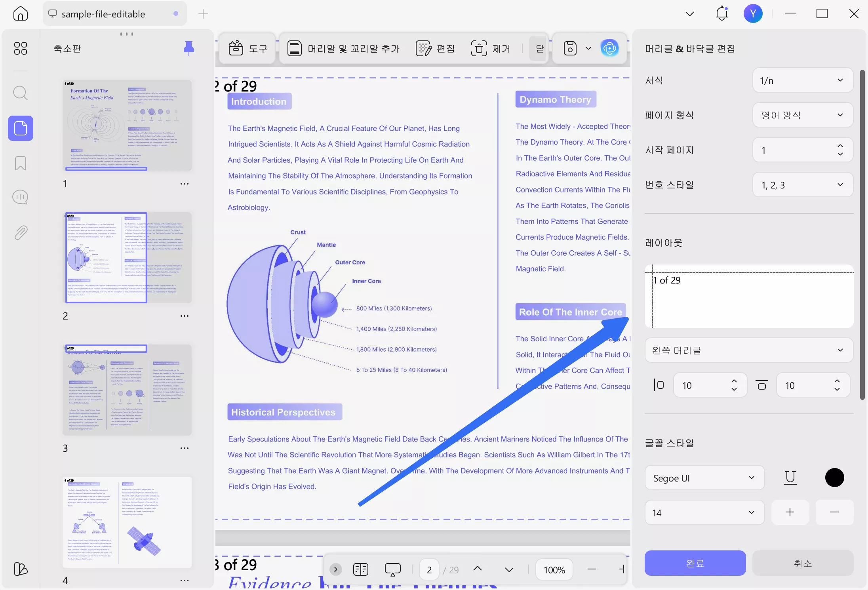Screen dimensions: 868x590
Task: Click the 편집 edit tool
Action: (x=435, y=48)
